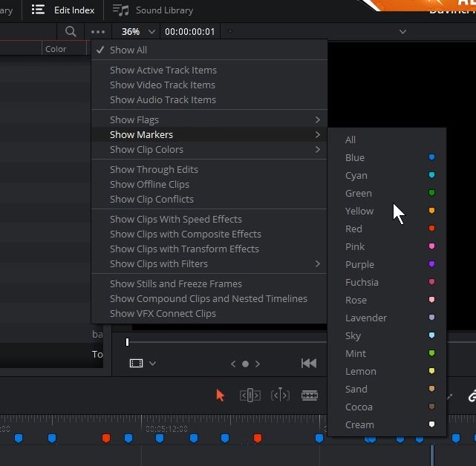Viewport: 476px width, 466px height.
Task: Filter markers by Mint
Action: (x=387, y=354)
